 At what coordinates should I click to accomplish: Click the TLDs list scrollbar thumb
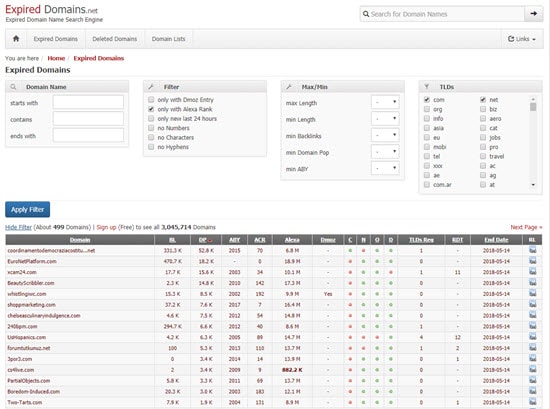coord(533,107)
